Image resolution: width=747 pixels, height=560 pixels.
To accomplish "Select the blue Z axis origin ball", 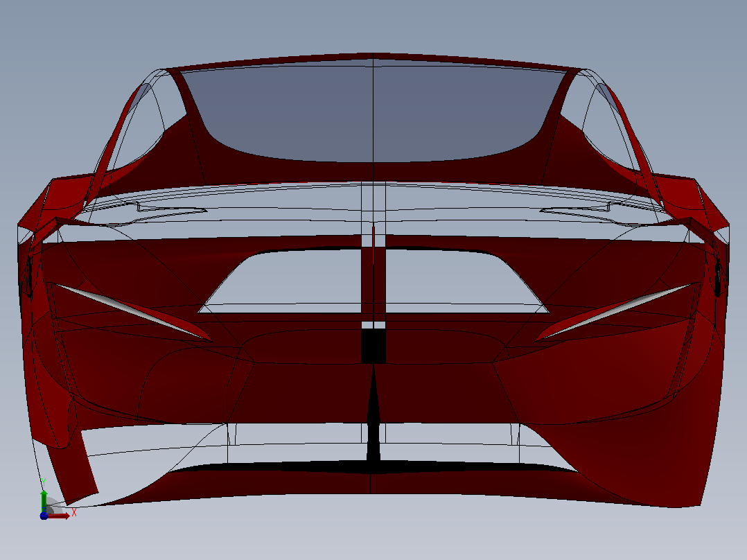I will [44, 516].
